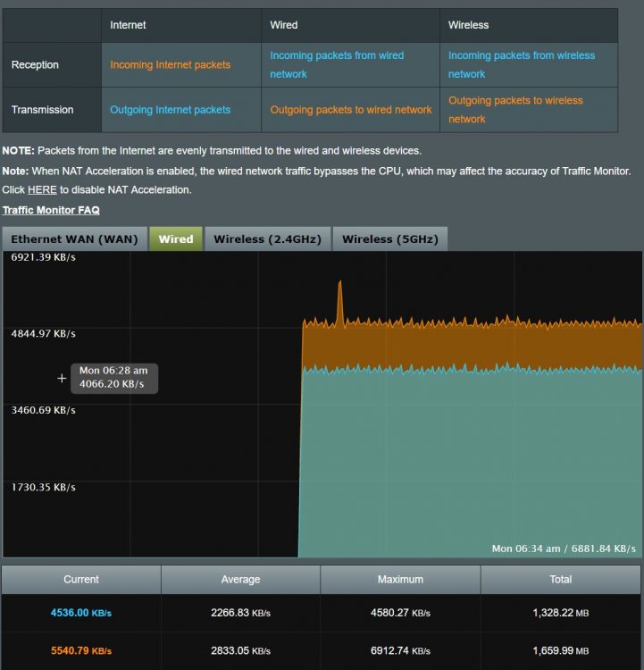Click the 'Mon 06:34 am / 6881.84 KB/s' readout

click(564, 549)
